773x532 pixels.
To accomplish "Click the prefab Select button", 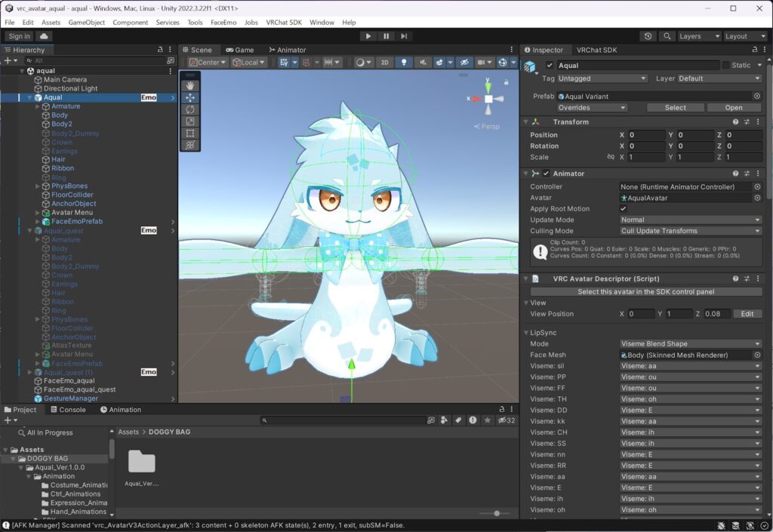I will [x=675, y=107].
